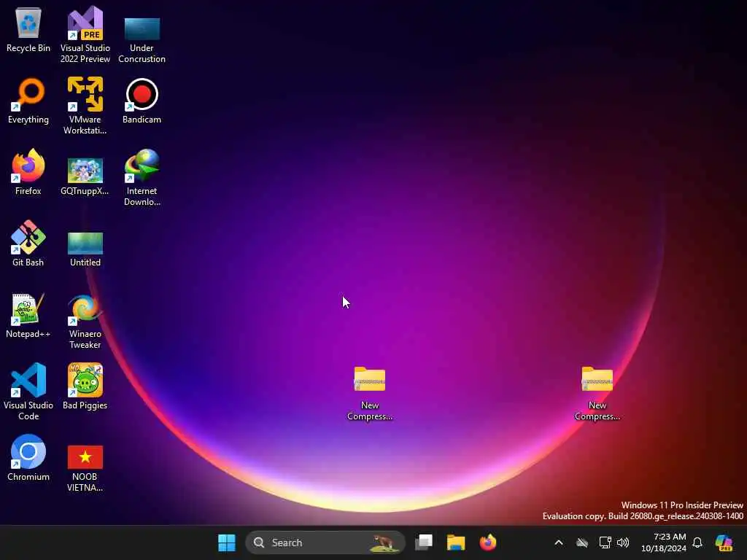Select the Chromium browser shortcut
This screenshot has height=560, width=747.
point(28,458)
